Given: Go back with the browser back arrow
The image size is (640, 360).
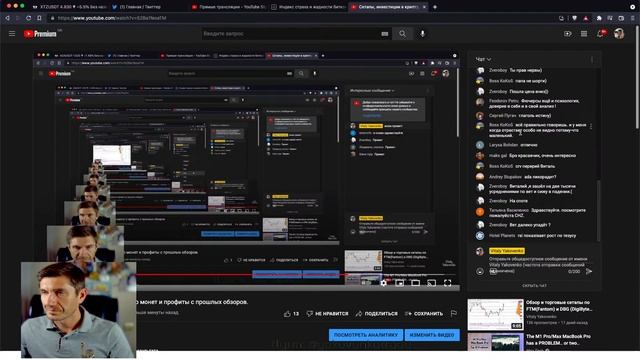Looking at the screenshot, I should pyautogui.click(x=7, y=18).
